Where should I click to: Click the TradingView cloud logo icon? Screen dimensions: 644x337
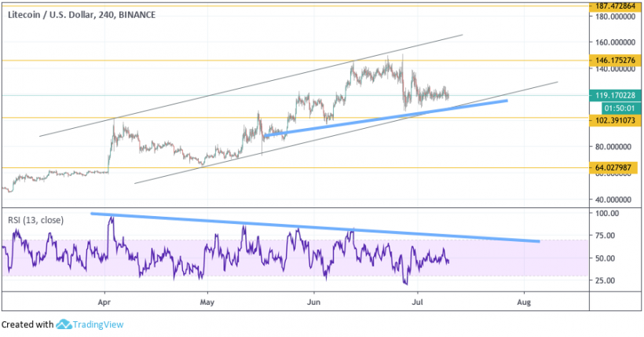pyautogui.click(x=64, y=324)
